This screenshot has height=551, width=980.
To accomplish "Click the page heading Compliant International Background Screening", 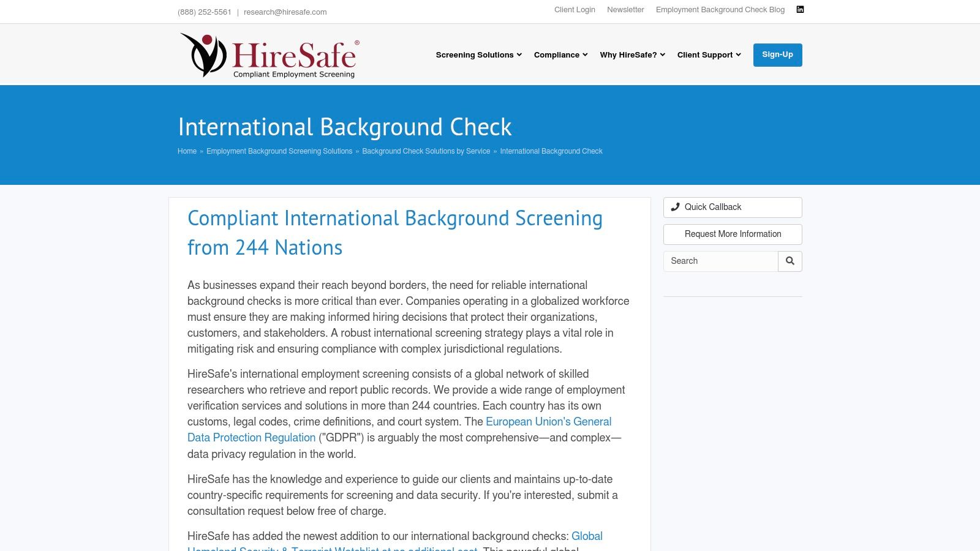I will click(395, 233).
